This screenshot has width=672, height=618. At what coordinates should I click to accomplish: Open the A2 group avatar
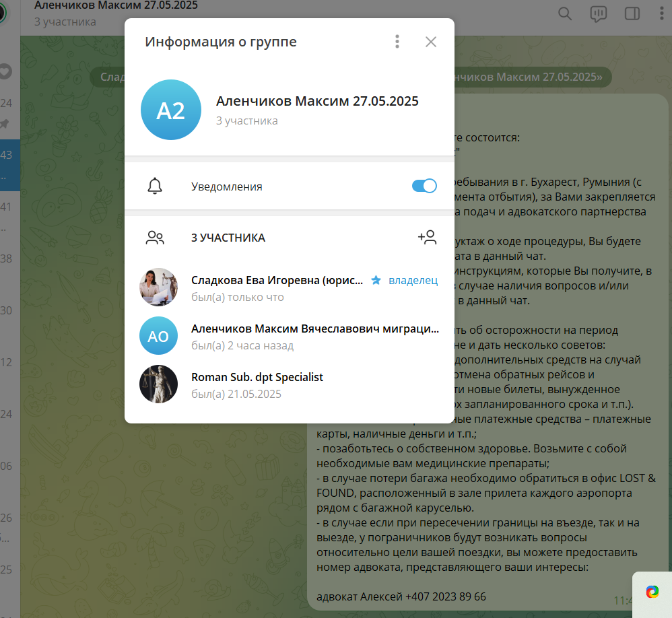coord(171,110)
